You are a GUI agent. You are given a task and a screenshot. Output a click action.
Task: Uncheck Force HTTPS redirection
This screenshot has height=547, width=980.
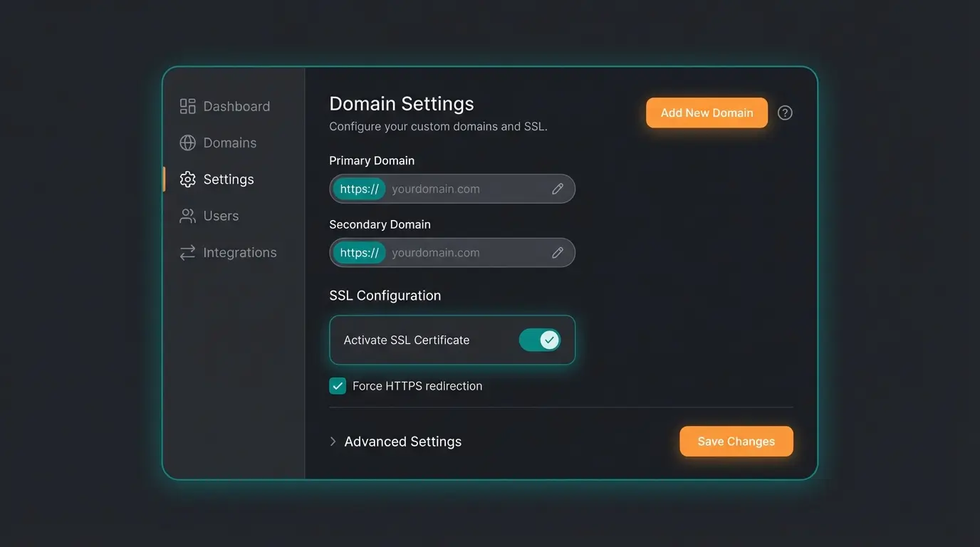[x=337, y=385]
